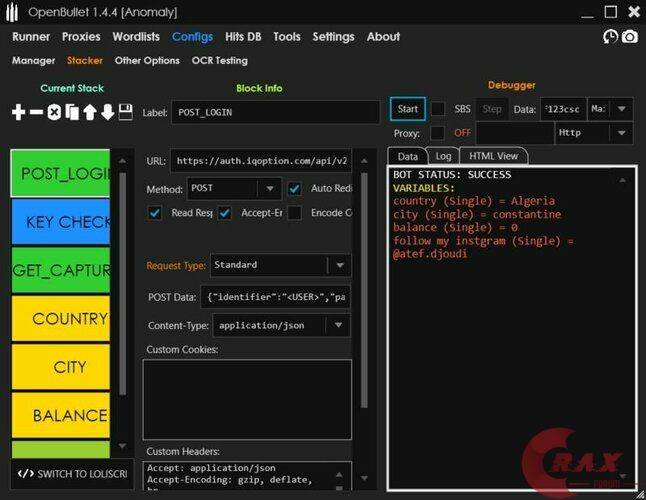Save config with floppy disk icon
This screenshot has width=646, height=500.
126,112
